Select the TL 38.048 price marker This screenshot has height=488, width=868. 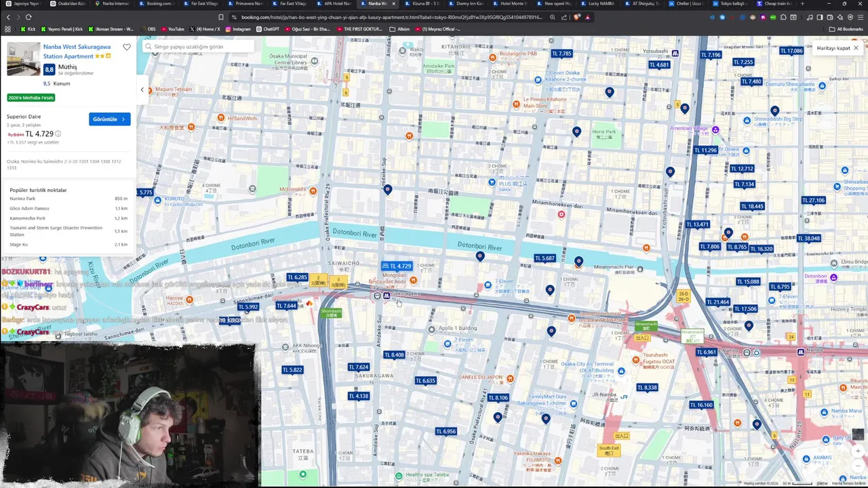click(808, 239)
